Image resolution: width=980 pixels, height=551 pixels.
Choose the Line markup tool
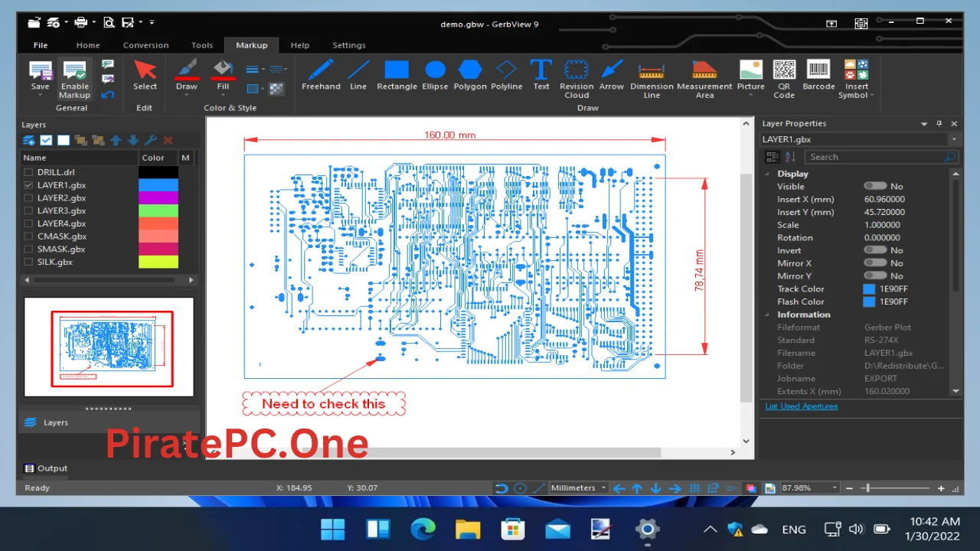coord(358,76)
